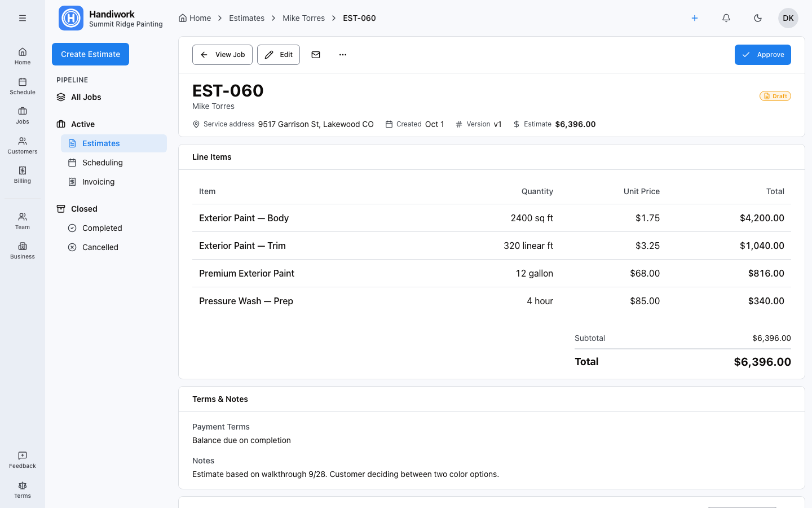Image resolution: width=812 pixels, height=508 pixels.
Task: Open Customers in the left rail
Action: click(23, 145)
